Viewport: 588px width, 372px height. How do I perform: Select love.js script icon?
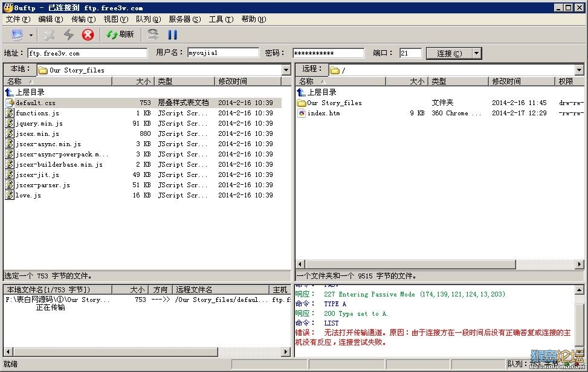10,195
